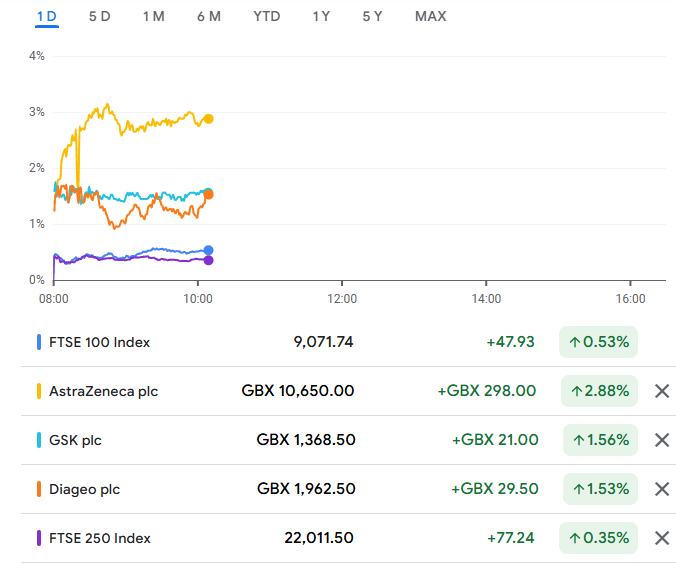This screenshot has width=676, height=565.
Task: Click the 2.88% change badge
Action: (599, 391)
